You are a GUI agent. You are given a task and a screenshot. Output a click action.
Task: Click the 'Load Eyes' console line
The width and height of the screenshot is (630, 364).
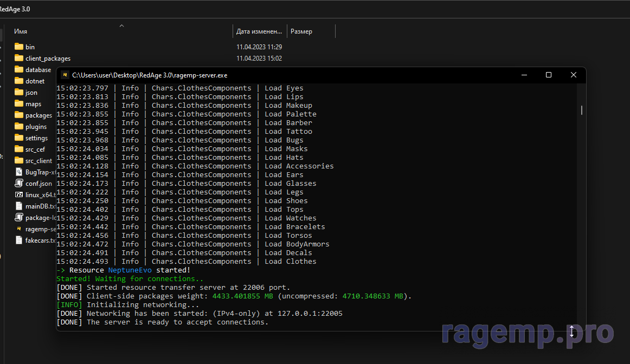pos(180,88)
